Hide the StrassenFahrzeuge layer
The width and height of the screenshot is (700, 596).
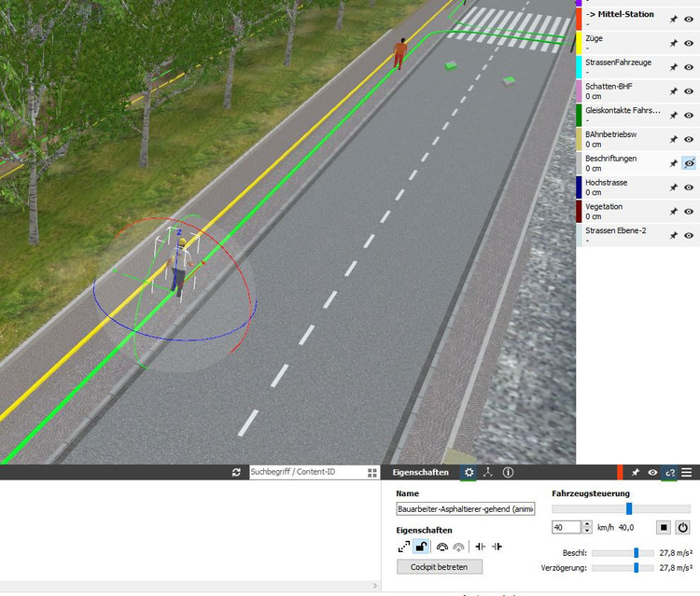(689, 67)
